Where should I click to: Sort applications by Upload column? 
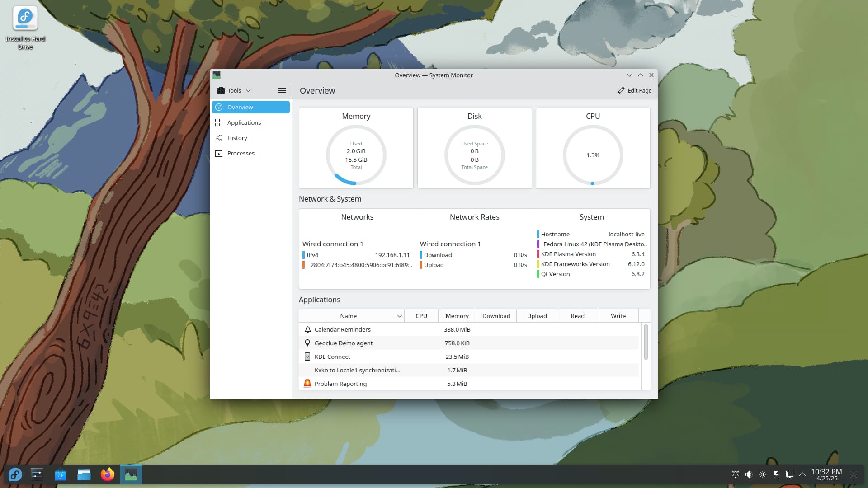[537, 316]
